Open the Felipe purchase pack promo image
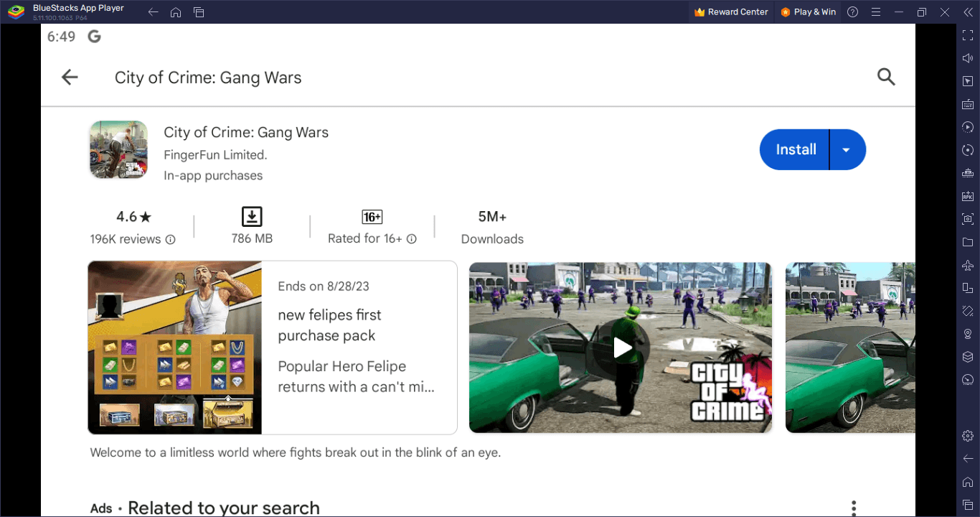Image resolution: width=980 pixels, height=517 pixels. [175, 348]
